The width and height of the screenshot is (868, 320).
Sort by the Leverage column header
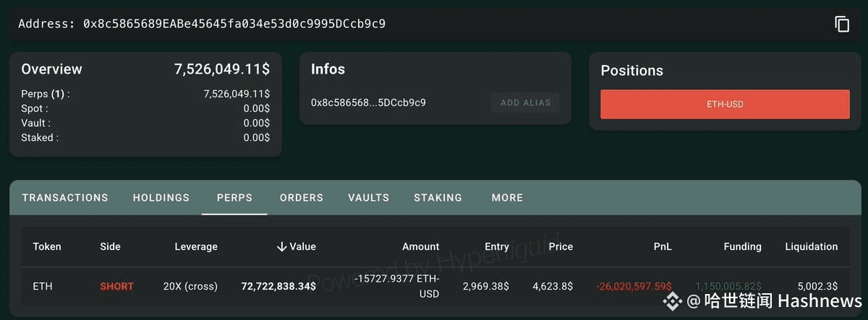[196, 246]
